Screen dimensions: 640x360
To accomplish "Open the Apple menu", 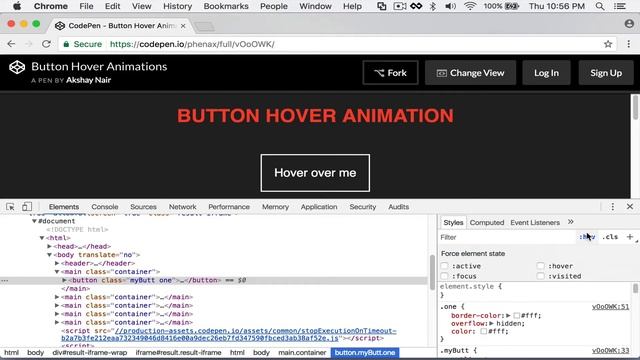I will (x=17, y=6).
